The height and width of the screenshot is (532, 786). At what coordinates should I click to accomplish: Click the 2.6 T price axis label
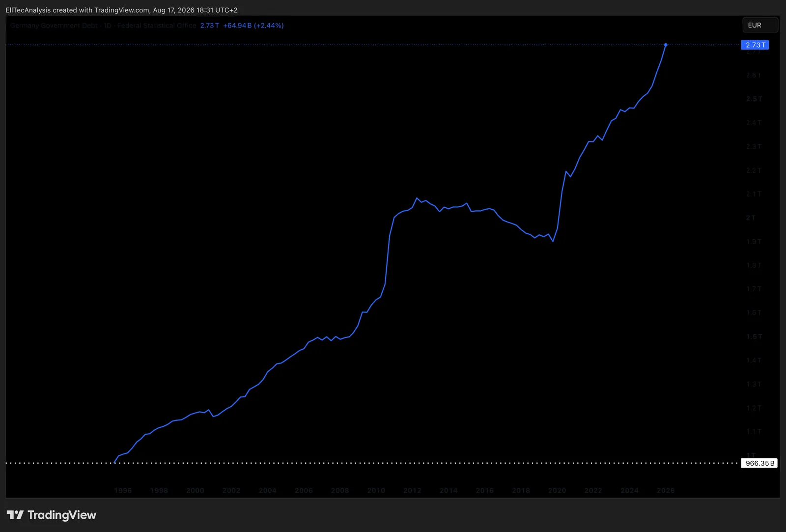(754, 75)
